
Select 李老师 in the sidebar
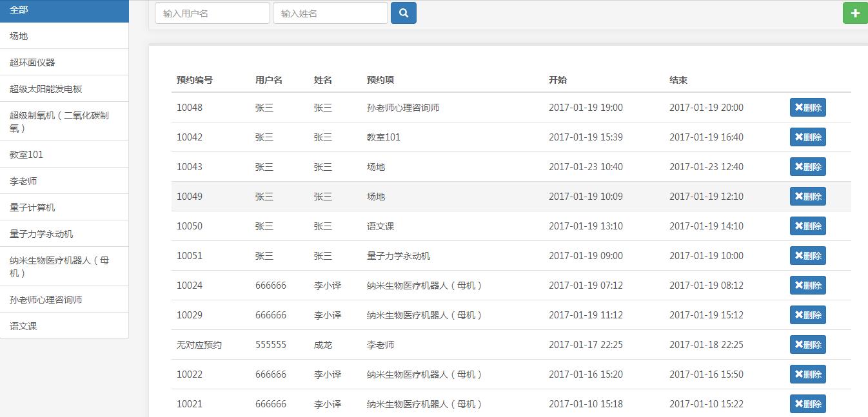coord(64,181)
